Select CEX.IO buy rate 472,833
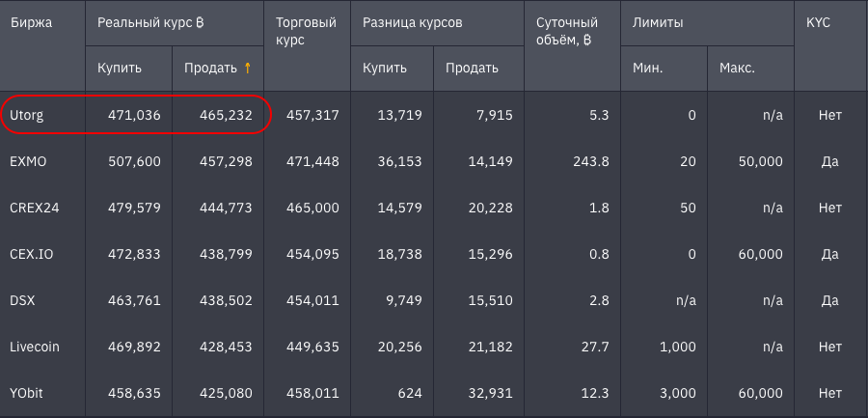This screenshot has width=868, height=418. (135, 254)
